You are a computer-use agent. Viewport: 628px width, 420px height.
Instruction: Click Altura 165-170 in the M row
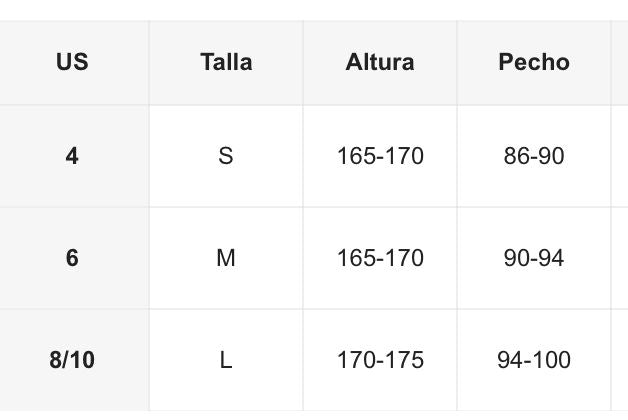[x=380, y=258]
